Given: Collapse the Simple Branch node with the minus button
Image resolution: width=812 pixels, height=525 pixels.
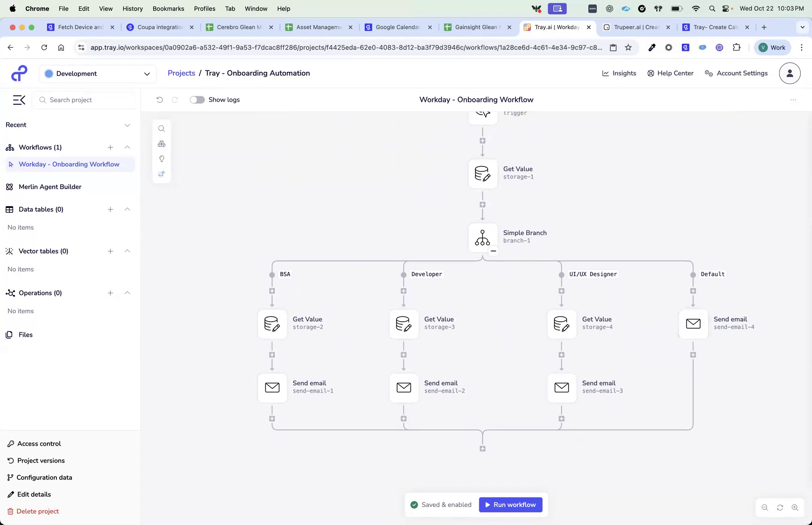Looking at the screenshot, I should pyautogui.click(x=493, y=251).
